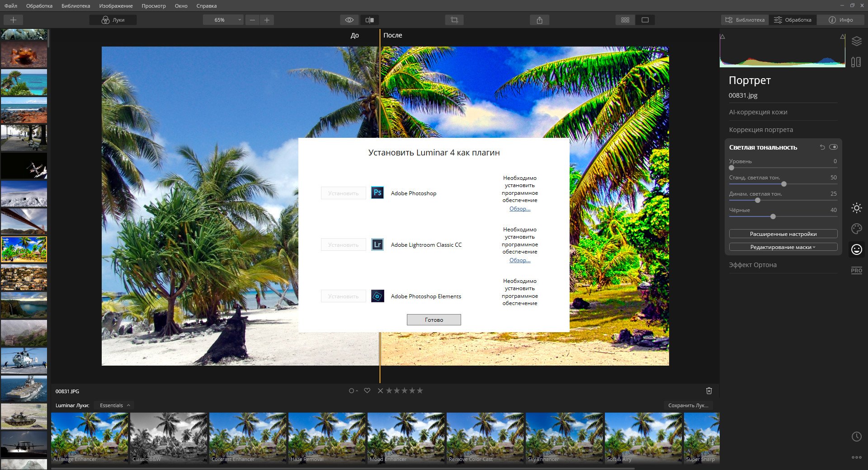Expand the Essentials looks collection dropdown
This screenshot has height=470, width=868.
point(115,405)
